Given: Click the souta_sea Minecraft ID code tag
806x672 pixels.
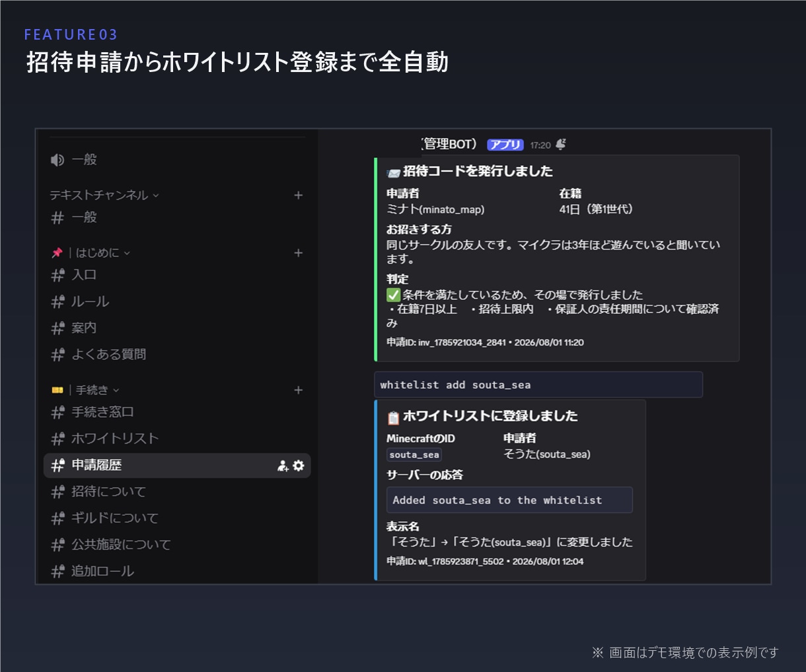Looking at the screenshot, I should point(414,455).
